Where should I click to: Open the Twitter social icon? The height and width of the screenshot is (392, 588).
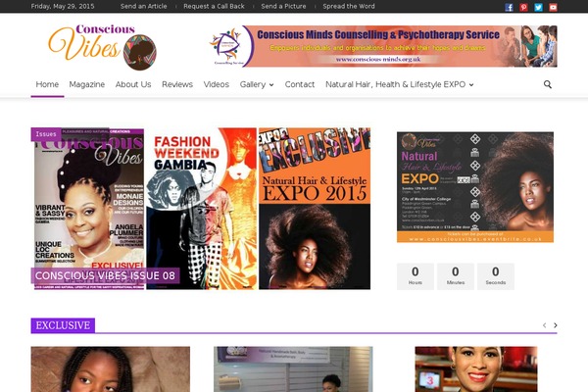click(538, 7)
